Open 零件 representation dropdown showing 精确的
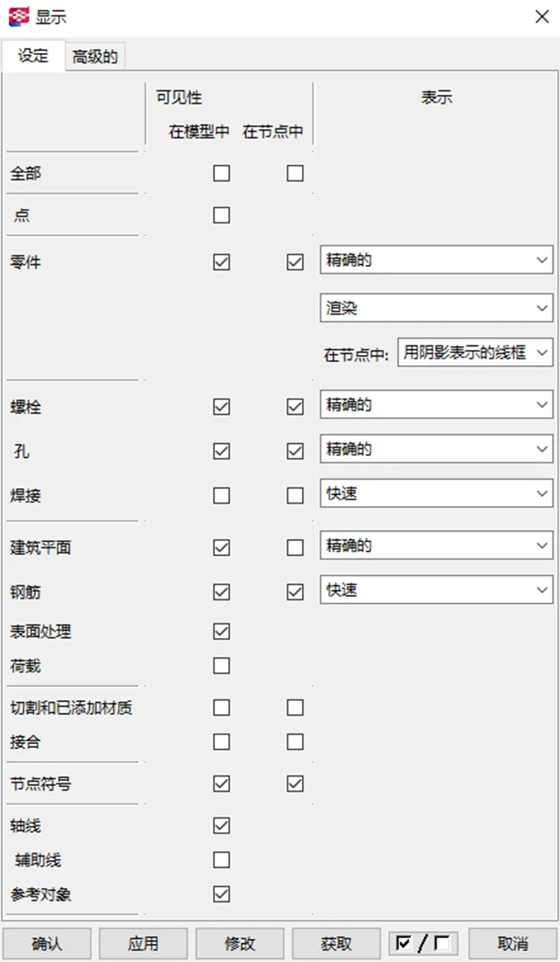560x962 pixels. click(436, 261)
